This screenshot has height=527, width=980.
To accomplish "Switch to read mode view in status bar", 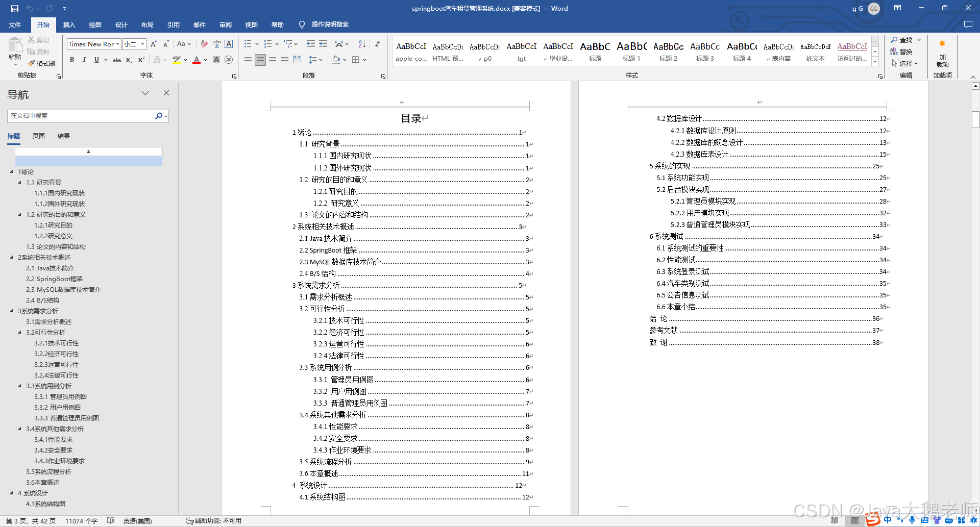I will click(834, 521).
